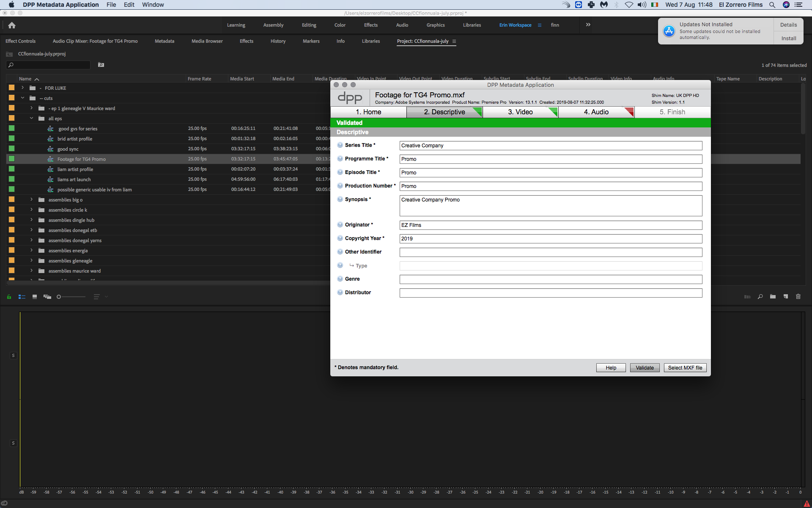Click the Select MXF file button
Screen dimensions: 812x508
click(x=685, y=368)
